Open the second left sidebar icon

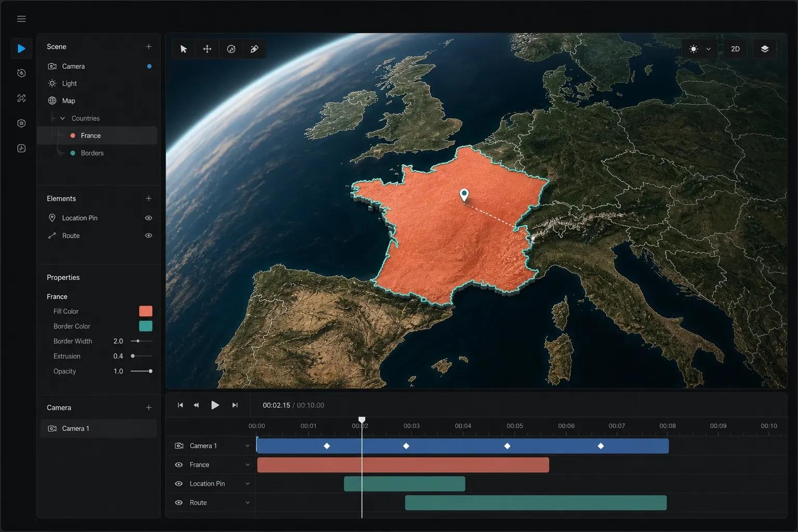(x=21, y=73)
